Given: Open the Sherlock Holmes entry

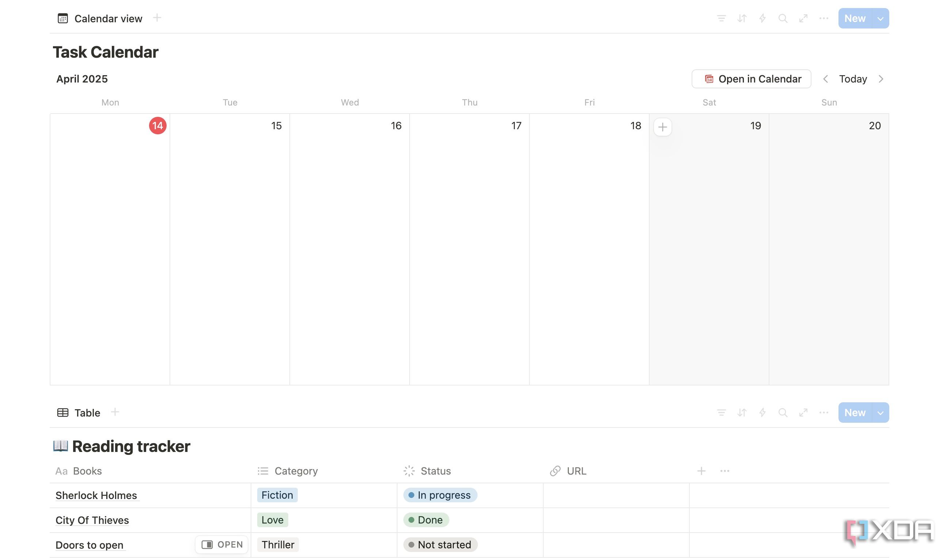Looking at the screenshot, I should pos(96,495).
